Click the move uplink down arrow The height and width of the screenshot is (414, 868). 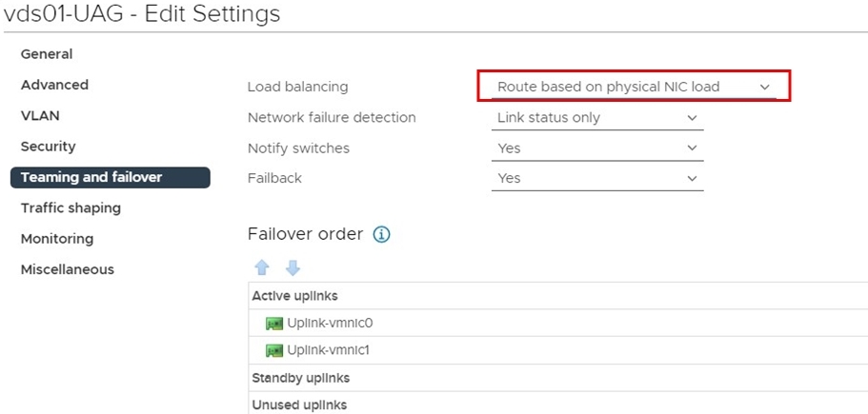pos(293,268)
